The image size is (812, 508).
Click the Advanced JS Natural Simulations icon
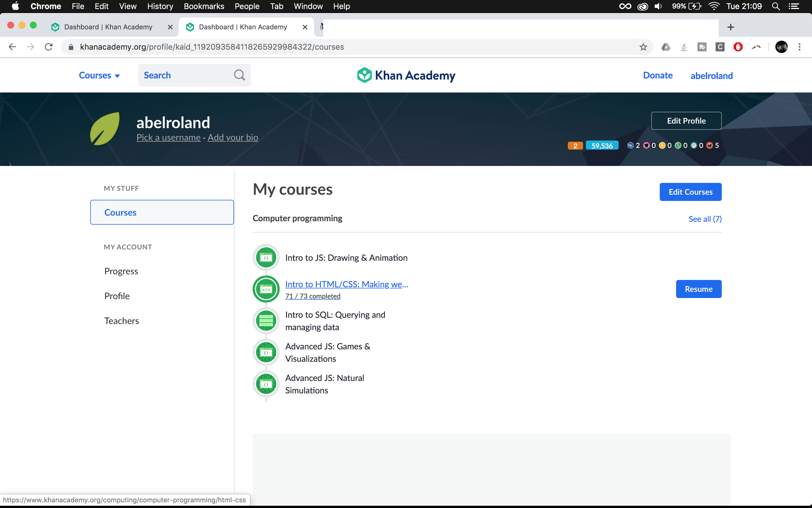[266, 384]
